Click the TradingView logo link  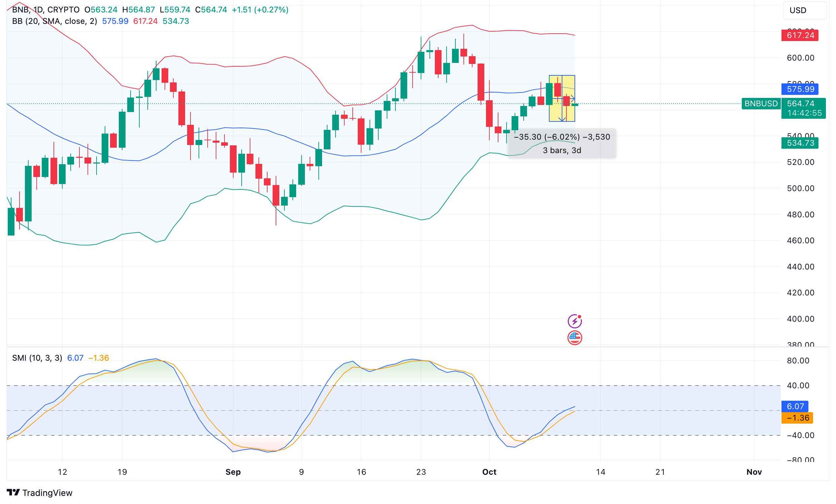click(39, 493)
